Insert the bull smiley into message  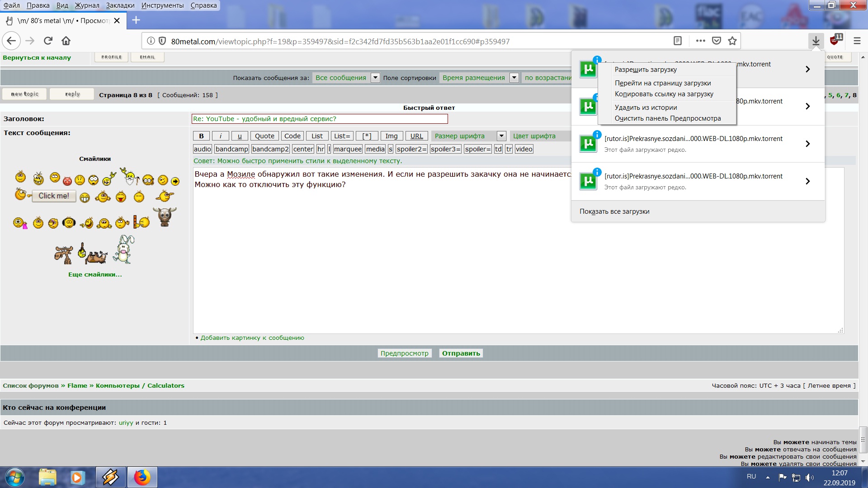165,217
